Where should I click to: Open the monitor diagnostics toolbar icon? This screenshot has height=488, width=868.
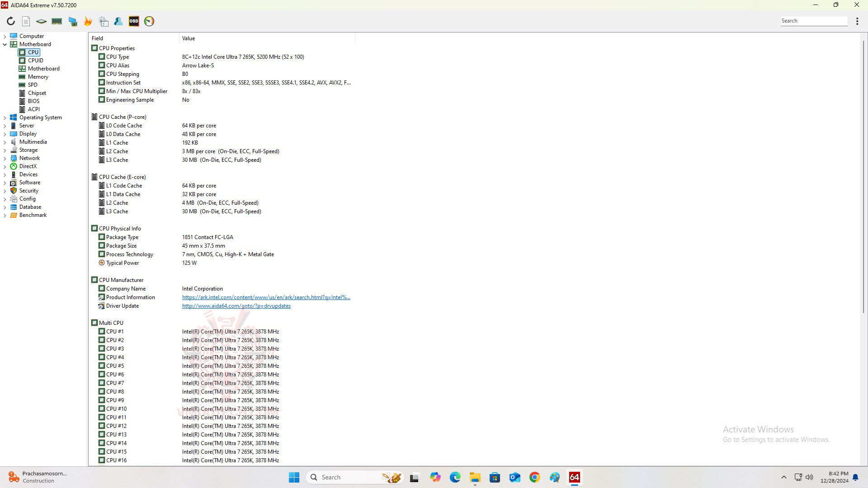pos(72,21)
